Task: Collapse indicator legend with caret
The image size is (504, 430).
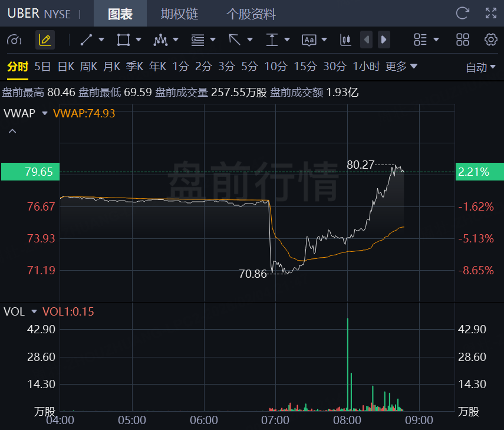Action: [12, 131]
